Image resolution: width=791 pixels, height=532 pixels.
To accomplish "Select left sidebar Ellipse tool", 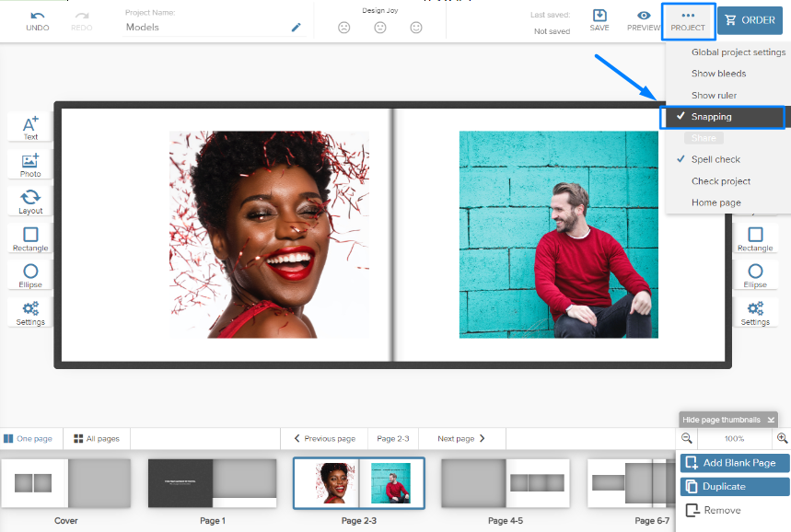I will tap(30, 276).
